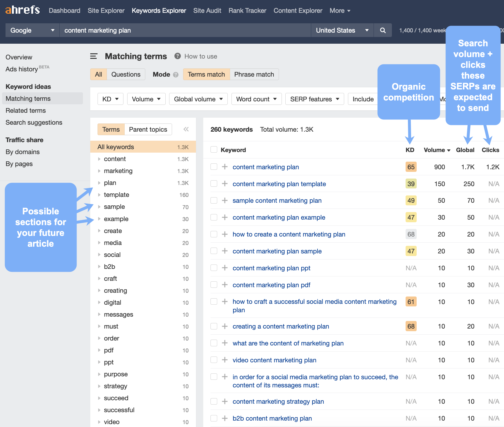Click plus for 'how to craft a successful social media' row
The width and height of the screenshot is (504, 427).
pyautogui.click(x=225, y=301)
